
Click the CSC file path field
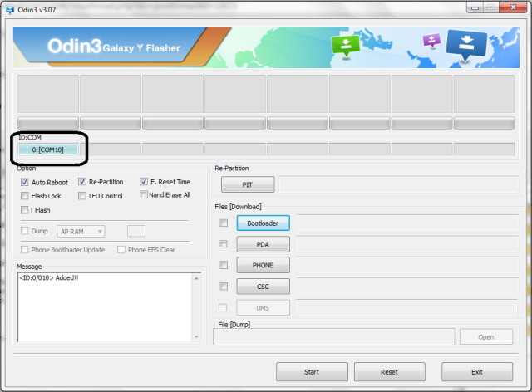(x=407, y=287)
